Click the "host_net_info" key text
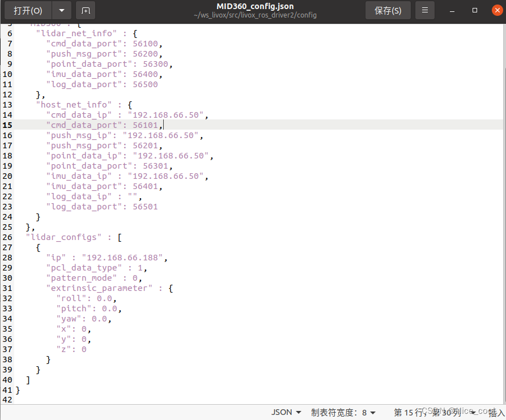 pos(73,105)
